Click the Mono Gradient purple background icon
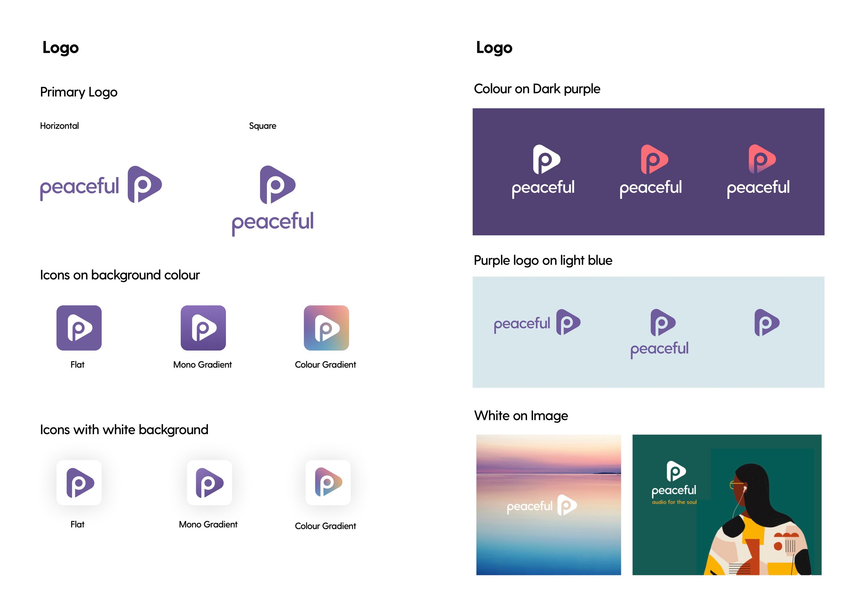Screen dimensions: 868x604 pos(203,328)
